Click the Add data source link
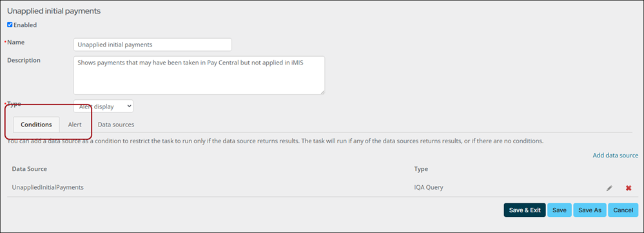 coord(615,156)
